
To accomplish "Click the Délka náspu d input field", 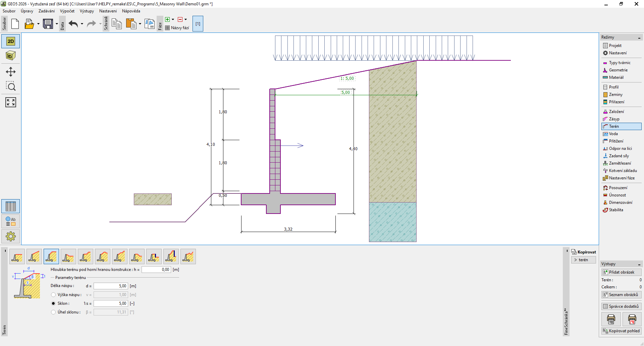I will click(110, 286).
